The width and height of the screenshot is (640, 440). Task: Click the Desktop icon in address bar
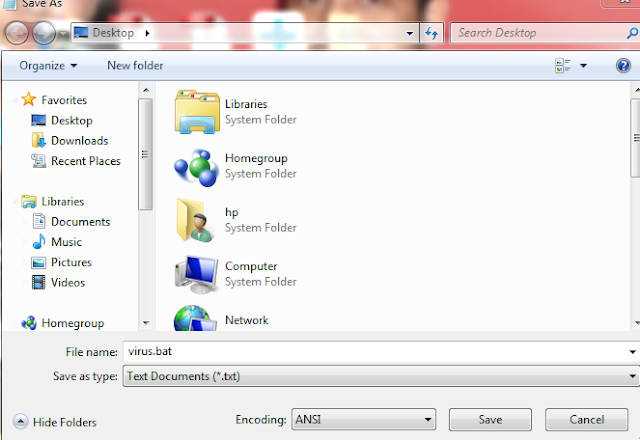tap(81, 33)
